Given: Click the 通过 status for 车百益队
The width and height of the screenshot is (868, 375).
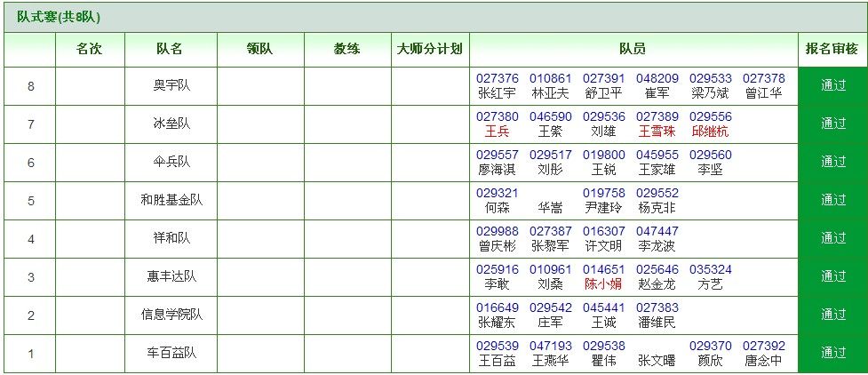Looking at the screenshot, I should click(833, 354).
